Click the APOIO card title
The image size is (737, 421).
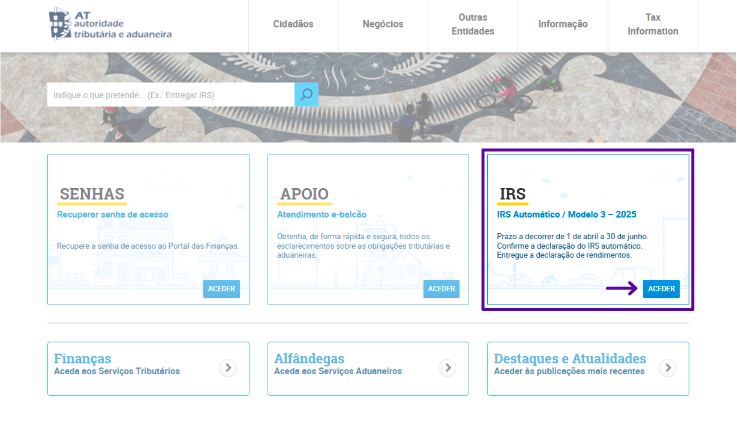pyautogui.click(x=304, y=194)
